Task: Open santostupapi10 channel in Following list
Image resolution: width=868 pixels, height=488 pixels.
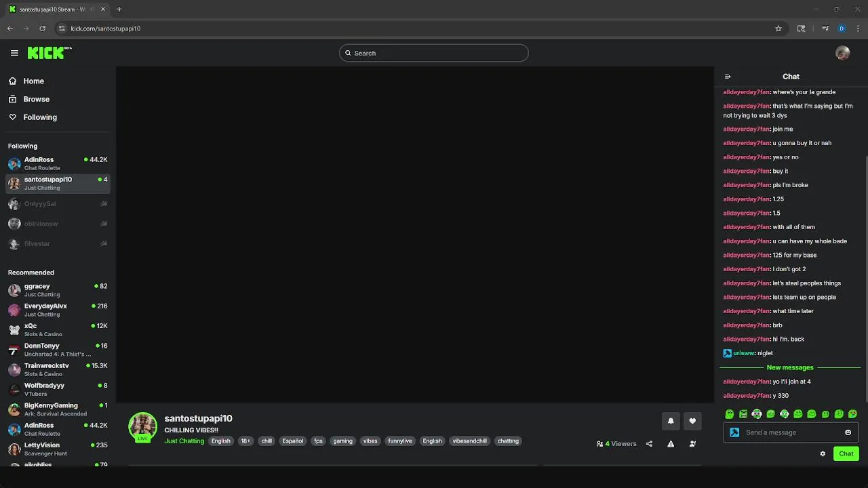Action: coord(58,183)
